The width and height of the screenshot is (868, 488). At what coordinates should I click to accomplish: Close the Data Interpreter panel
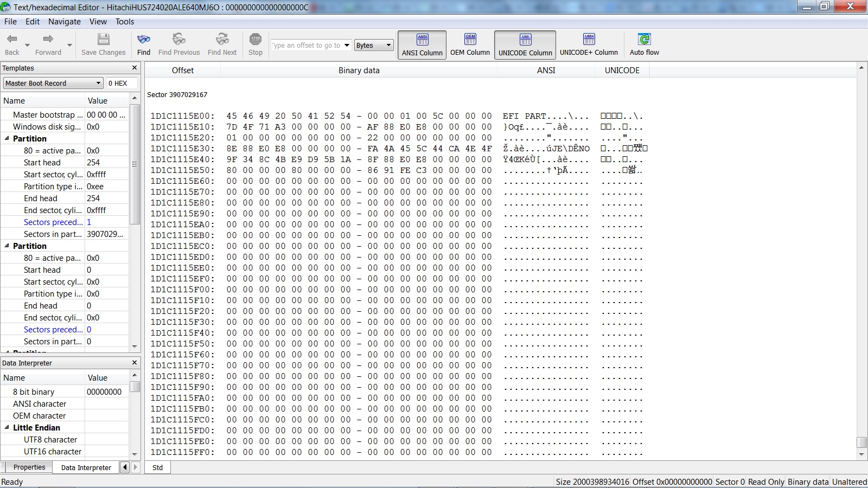click(135, 363)
